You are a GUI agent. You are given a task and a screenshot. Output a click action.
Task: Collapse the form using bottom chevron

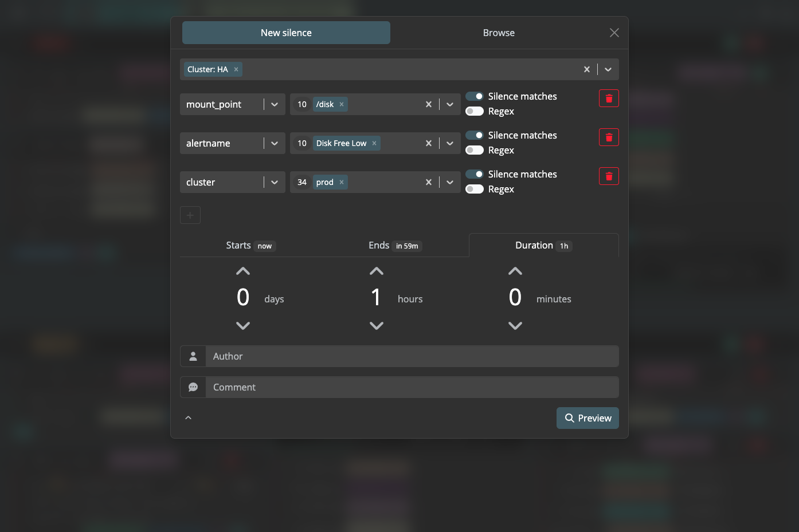(188, 418)
